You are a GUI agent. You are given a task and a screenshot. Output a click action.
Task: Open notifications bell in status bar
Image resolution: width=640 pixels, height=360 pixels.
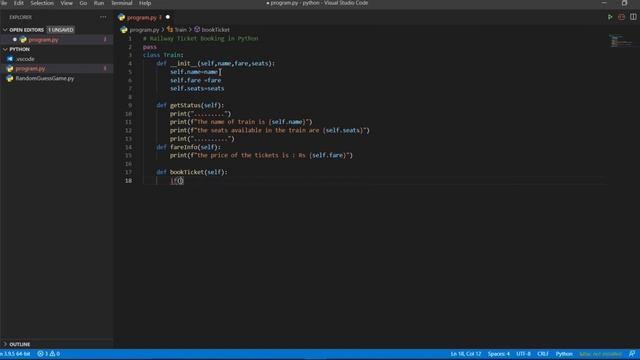click(x=632, y=354)
